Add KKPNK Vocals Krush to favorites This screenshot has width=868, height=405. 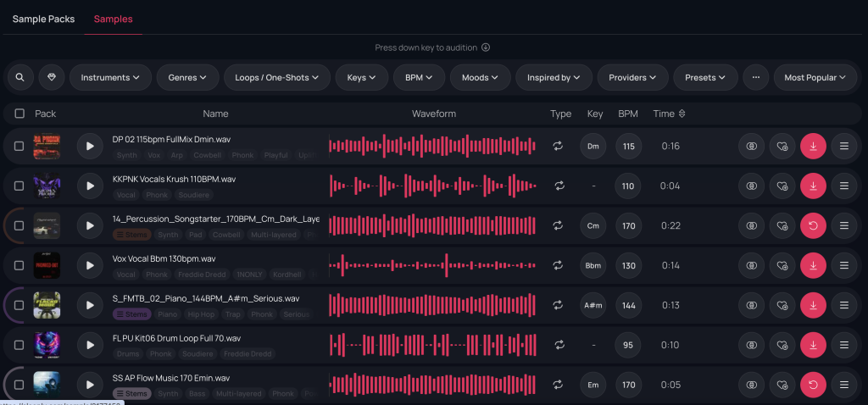pyautogui.click(x=782, y=186)
